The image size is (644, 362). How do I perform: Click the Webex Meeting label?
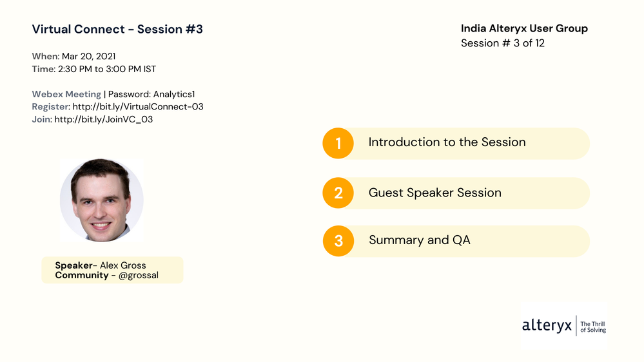click(x=66, y=95)
